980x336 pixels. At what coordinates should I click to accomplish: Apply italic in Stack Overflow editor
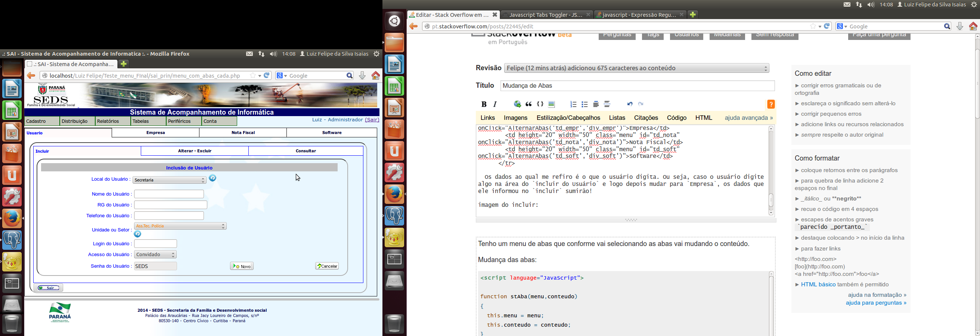pyautogui.click(x=495, y=104)
